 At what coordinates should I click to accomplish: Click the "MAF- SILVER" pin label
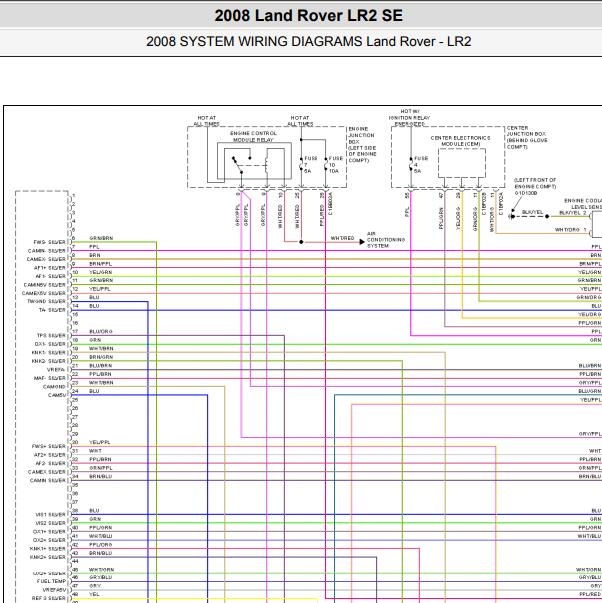50,378
